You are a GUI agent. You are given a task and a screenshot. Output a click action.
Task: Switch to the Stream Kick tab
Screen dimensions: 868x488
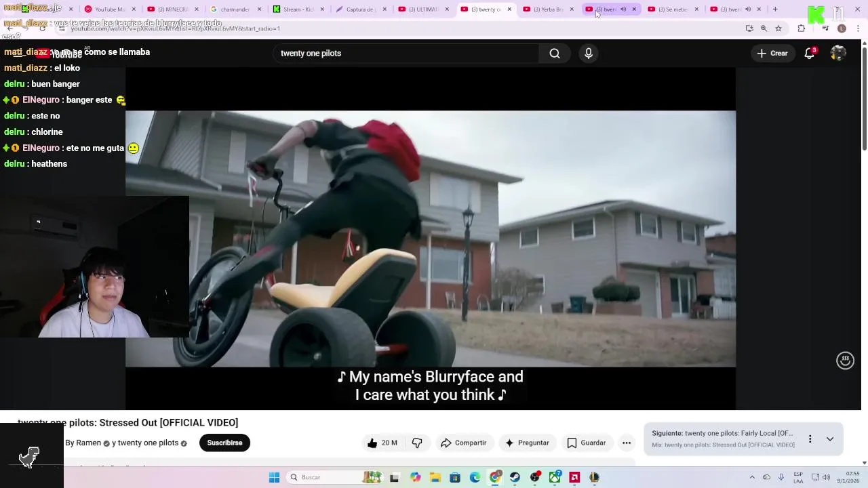click(296, 9)
